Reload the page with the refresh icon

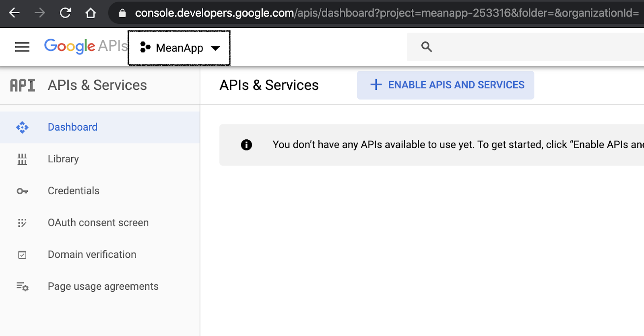[x=65, y=13]
